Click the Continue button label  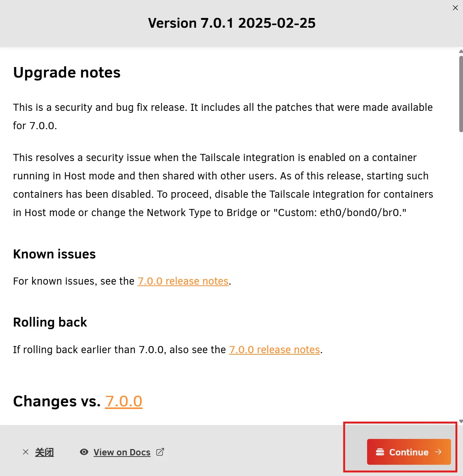[409, 452]
